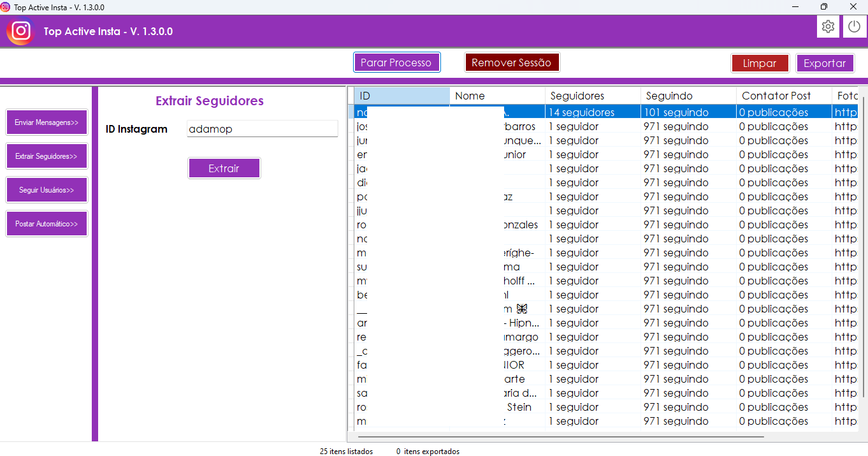This screenshot has height=456, width=868.
Task: Clear the list with Limpar
Action: pos(760,63)
